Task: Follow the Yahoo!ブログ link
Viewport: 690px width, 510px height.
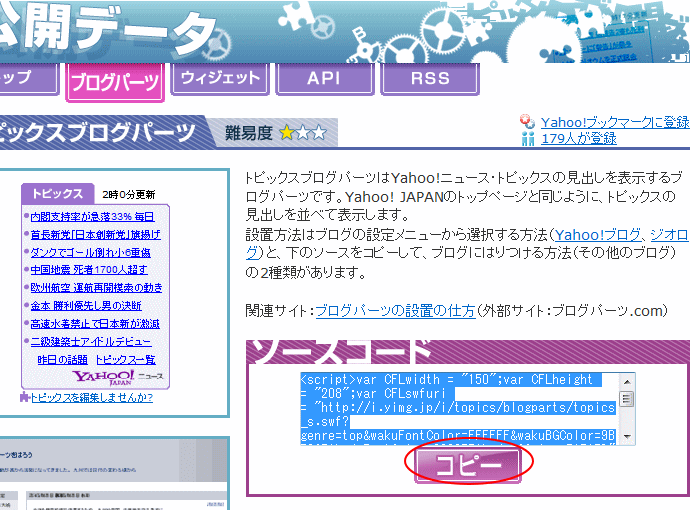Action: [598, 235]
